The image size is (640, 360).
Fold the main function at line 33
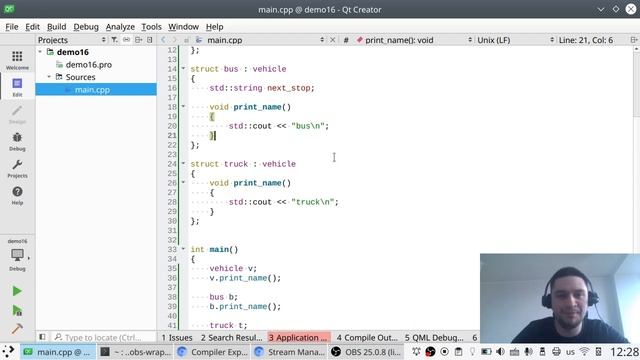[183, 249]
